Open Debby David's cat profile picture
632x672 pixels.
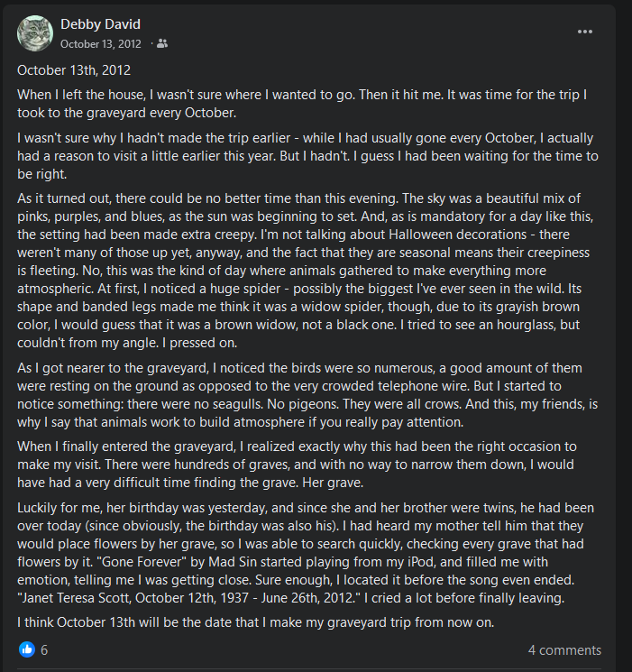coord(35,33)
